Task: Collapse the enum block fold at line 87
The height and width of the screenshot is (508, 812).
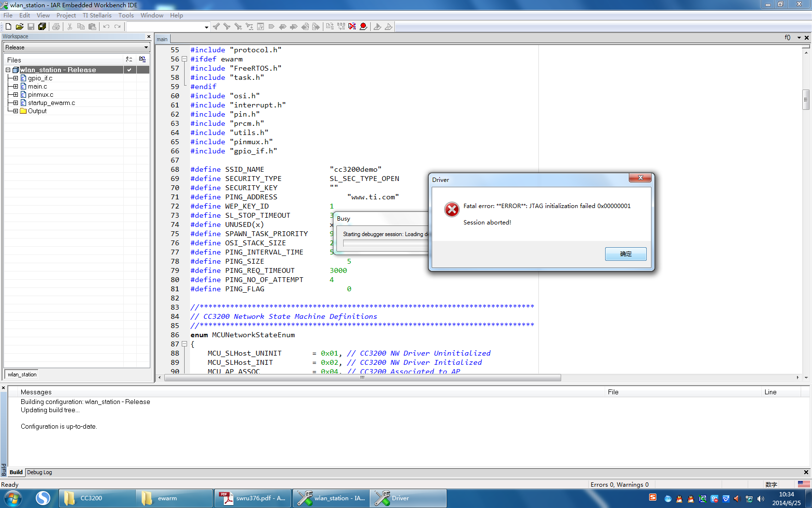Action: (x=184, y=344)
